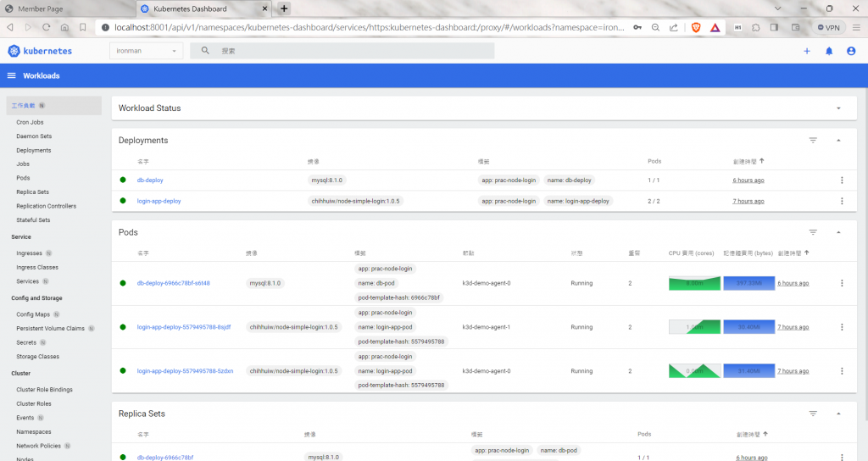This screenshot has width=868, height=461.
Task: Open actions menu for login-app-deploy deployment
Action: (842, 201)
